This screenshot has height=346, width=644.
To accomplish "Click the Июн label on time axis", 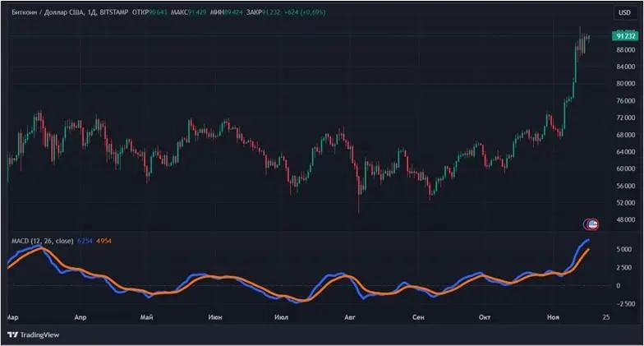I will pos(215,316).
